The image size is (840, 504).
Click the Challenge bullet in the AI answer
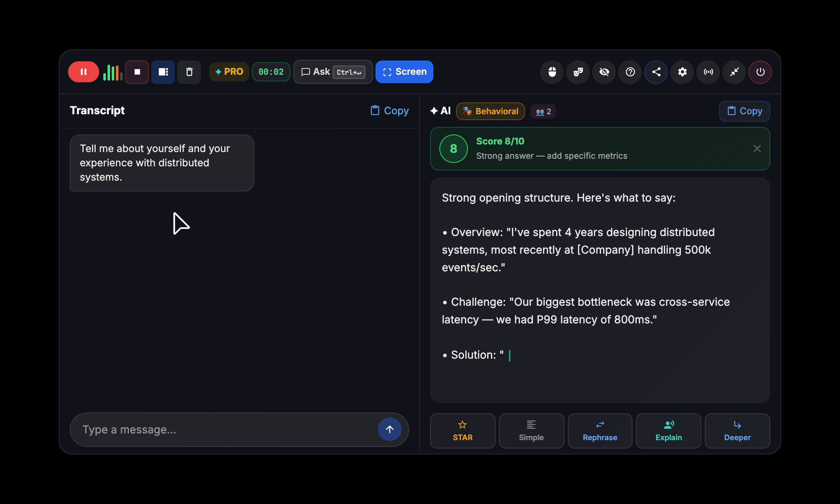coord(586,311)
